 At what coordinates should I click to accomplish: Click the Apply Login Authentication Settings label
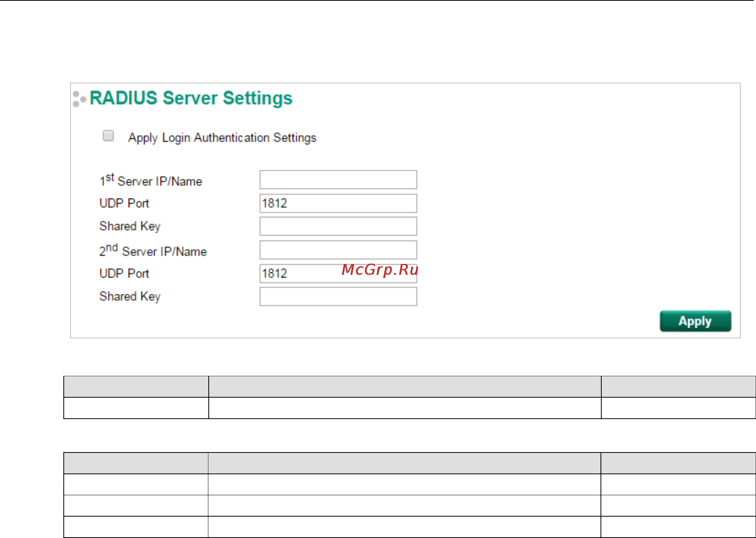[222, 138]
